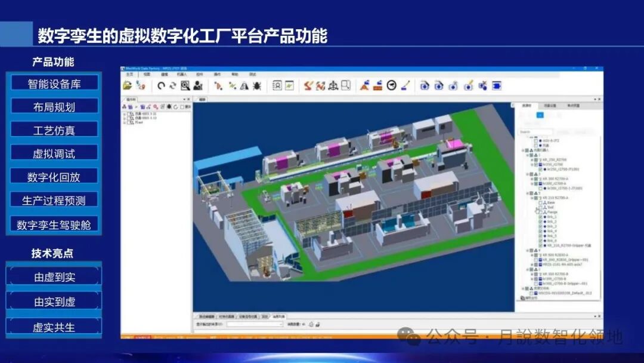Uncheck the link_2 checkbox

[540, 222]
